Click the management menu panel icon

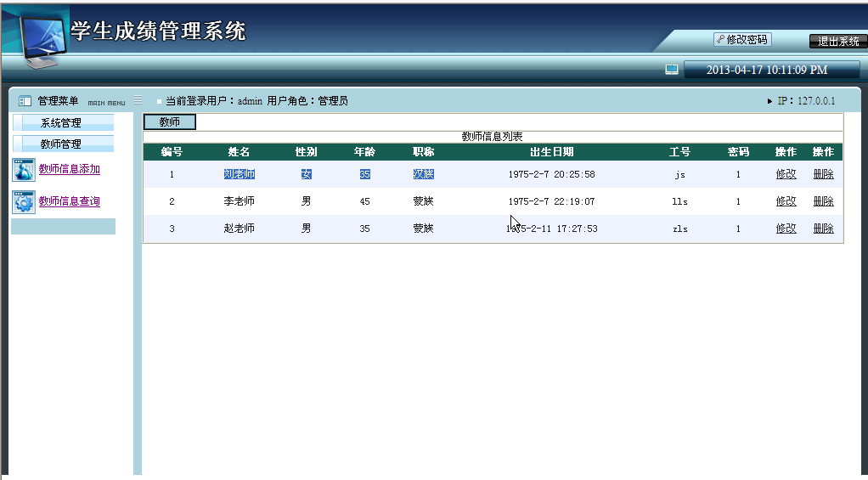point(25,101)
